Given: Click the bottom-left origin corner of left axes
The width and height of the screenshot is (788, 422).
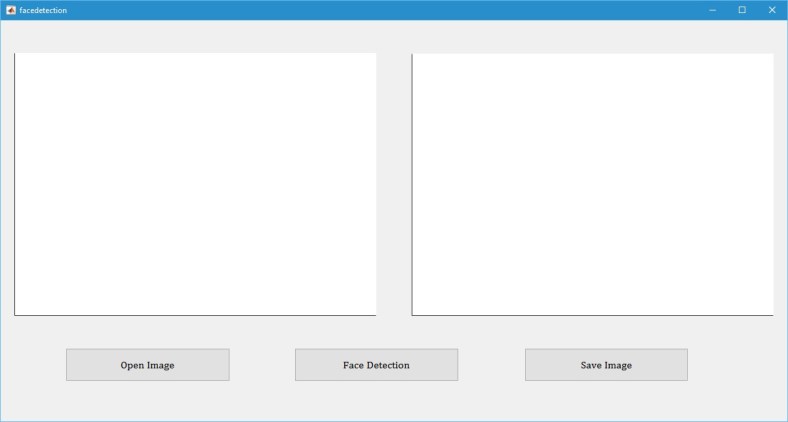Looking at the screenshot, I should (x=14, y=315).
